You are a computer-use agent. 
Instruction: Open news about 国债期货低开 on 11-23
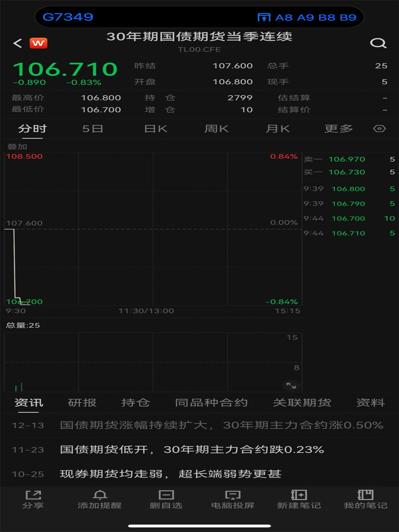192,450
